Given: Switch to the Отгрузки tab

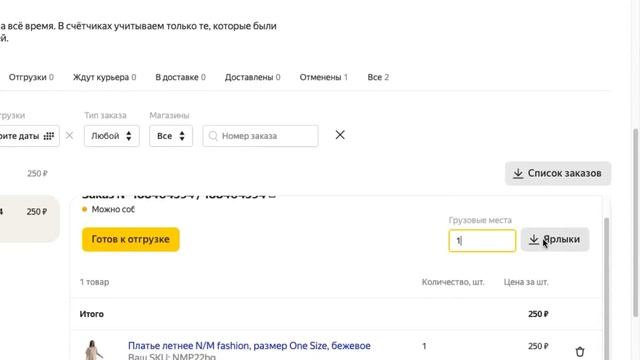Looking at the screenshot, I should (x=31, y=77).
